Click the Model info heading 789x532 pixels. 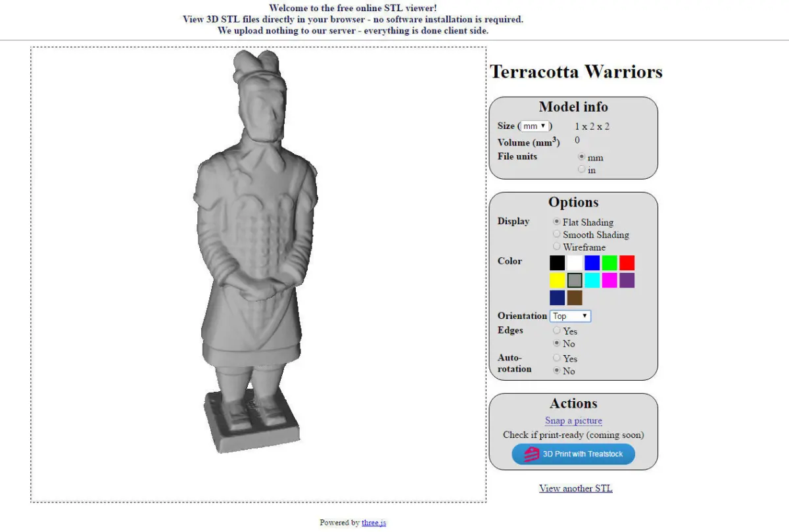click(573, 107)
